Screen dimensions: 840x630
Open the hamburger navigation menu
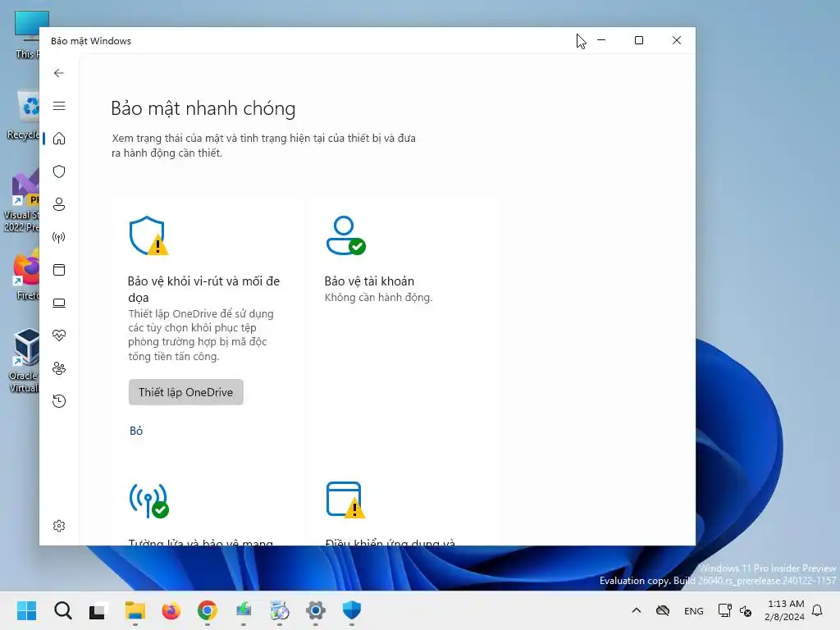point(59,106)
